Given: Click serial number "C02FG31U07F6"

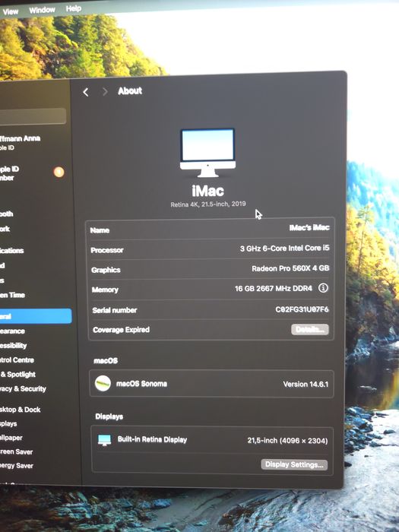Looking at the screenshot, I should coord(302,309).
